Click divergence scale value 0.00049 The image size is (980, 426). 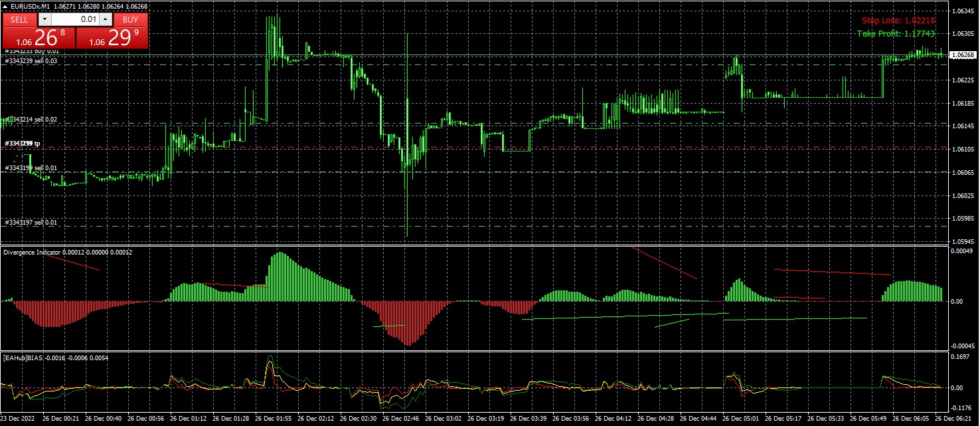963,251
